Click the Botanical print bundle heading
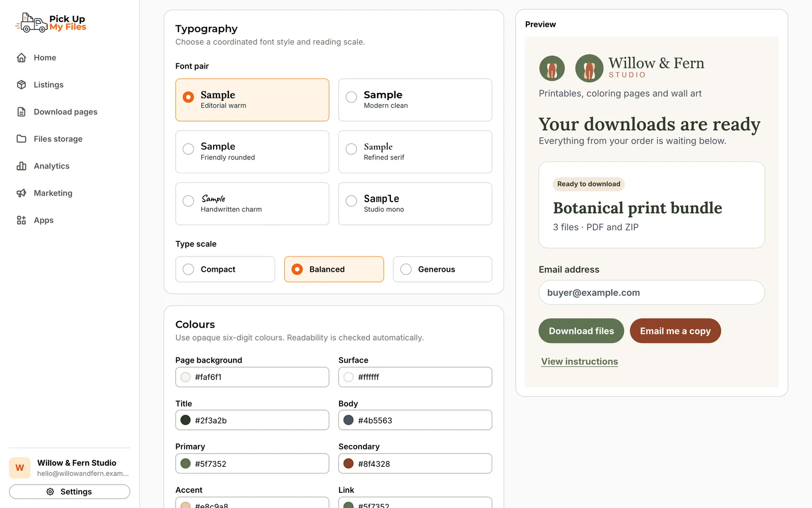812x508 pixels. 637,208
